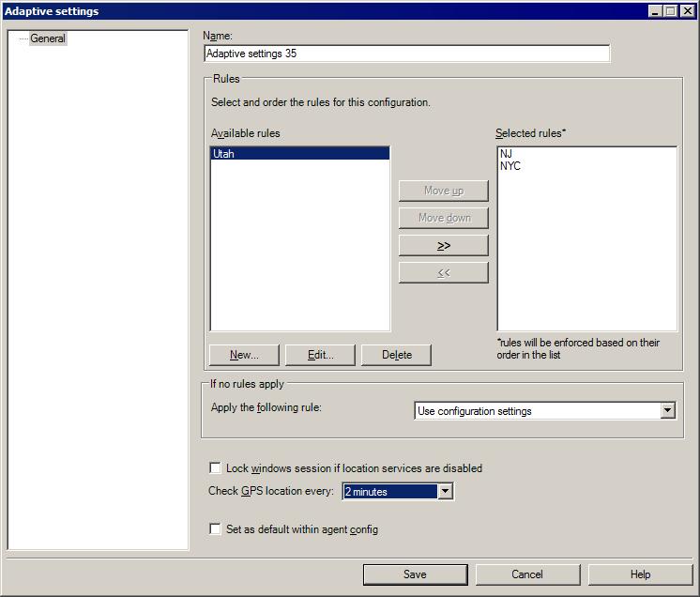Select NJ in Selected rules list

(507, 154)
